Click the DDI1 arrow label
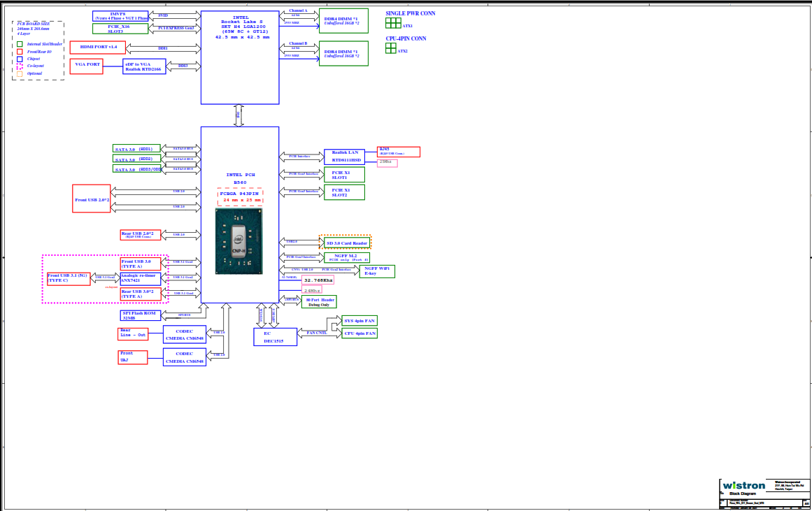 point(162,48)
